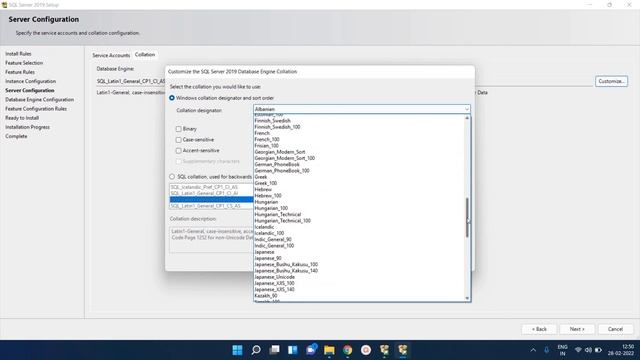Choose Japanese_Bushu_Kakusu_140 from the list
The image size is (640, 360).
click(x=286, y=271)
